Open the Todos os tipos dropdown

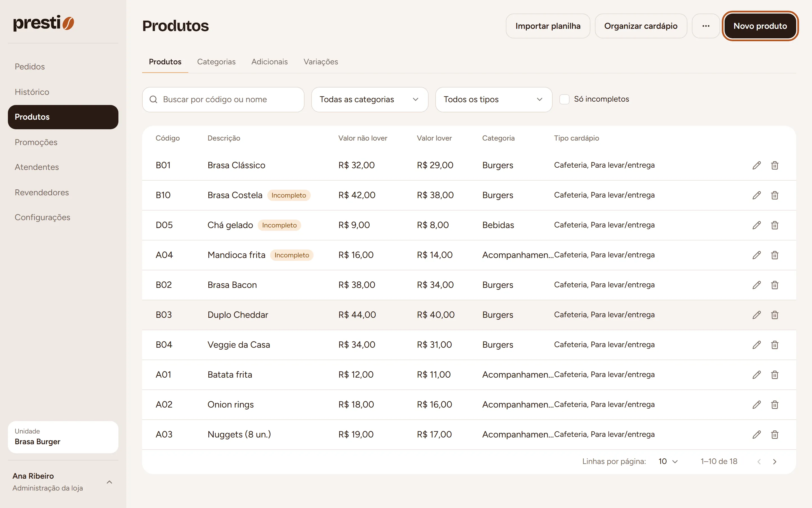(x=494, y=99)
